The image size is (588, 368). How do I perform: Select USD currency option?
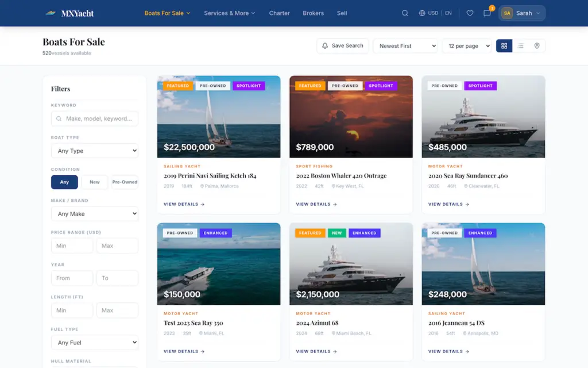[433, 13]
